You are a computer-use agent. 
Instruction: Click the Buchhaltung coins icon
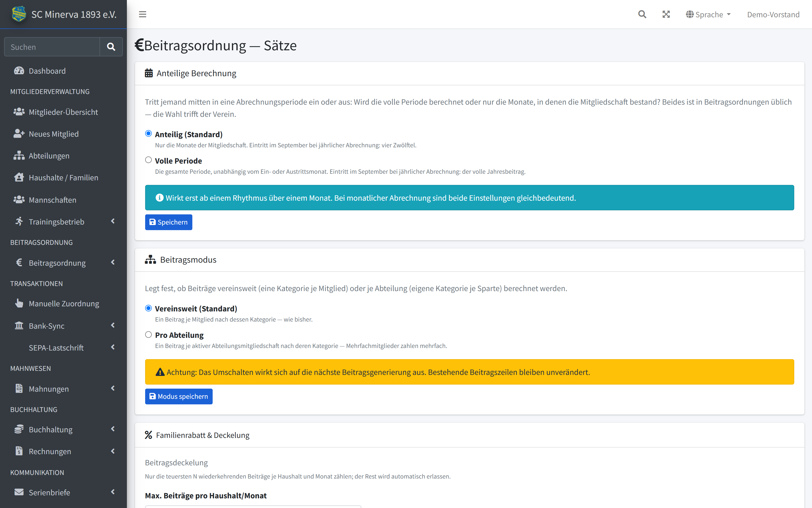coord(19,429)
